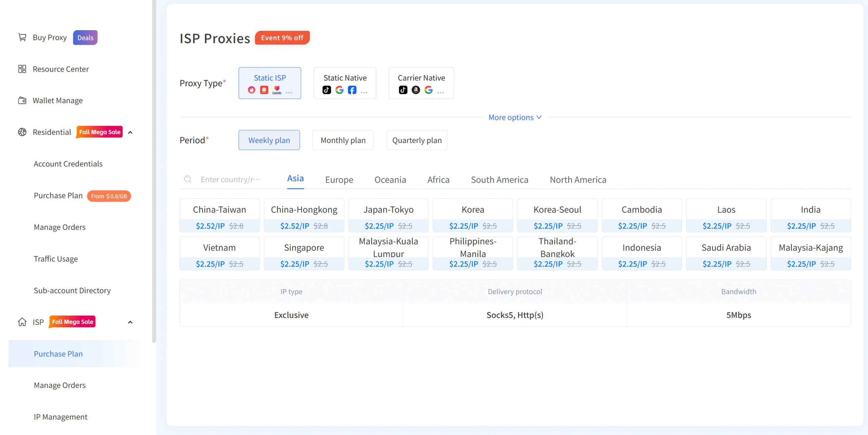Open the South America region tab

click(x=499, y=180)
